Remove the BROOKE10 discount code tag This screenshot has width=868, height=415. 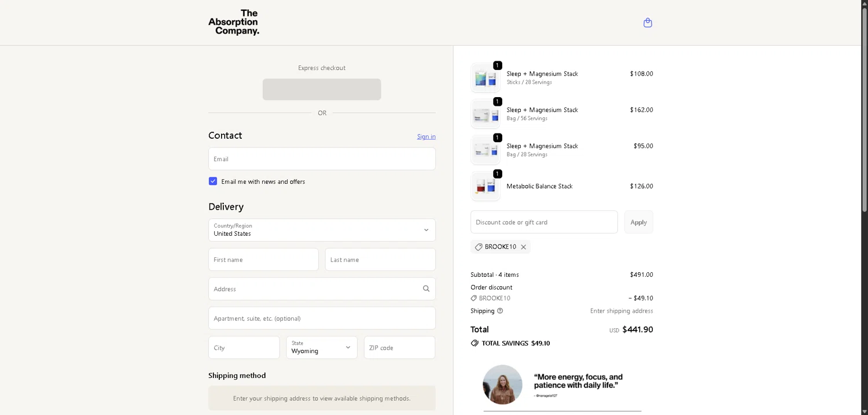pyautogui.click(x=523, y=247)
